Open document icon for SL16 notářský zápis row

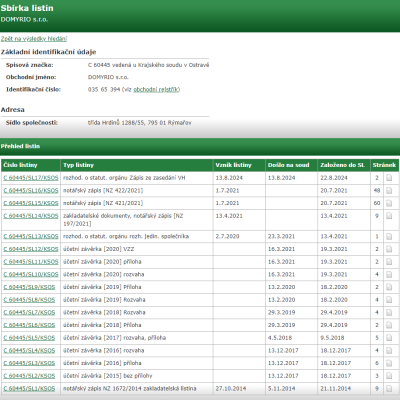(389, 191)
